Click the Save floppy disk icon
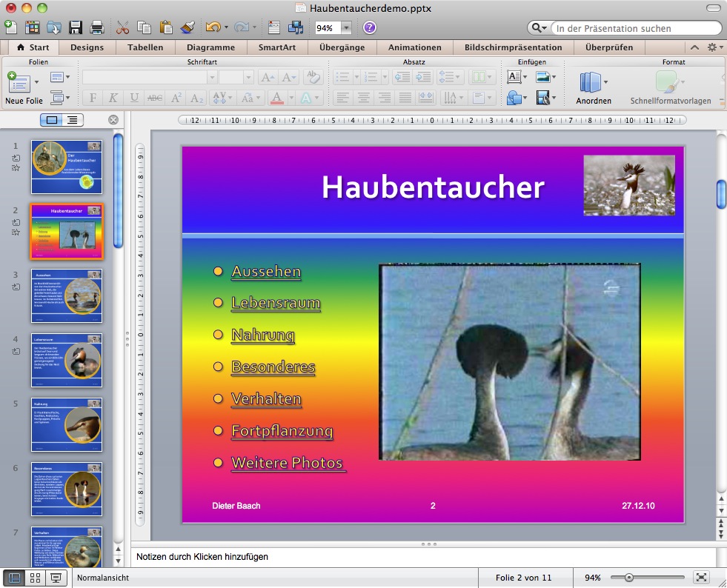Viewport: 727px width, 588px height. (x=75, y=28)
